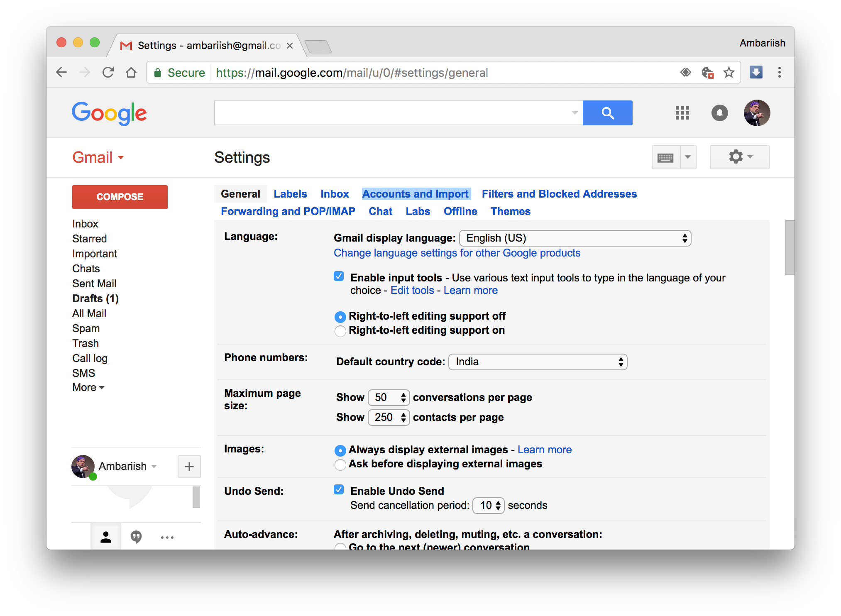Click the Gmail inbox sidebar item

click(x=84, y=224)
